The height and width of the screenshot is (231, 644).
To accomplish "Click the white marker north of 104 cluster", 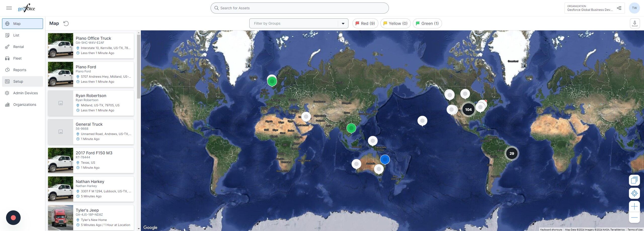I will [x=465, y=94].
